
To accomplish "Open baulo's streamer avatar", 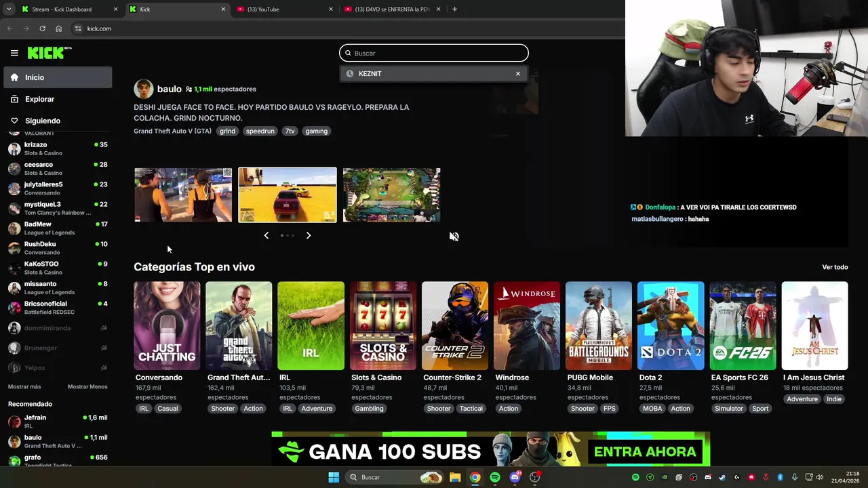I will point(144,89).
